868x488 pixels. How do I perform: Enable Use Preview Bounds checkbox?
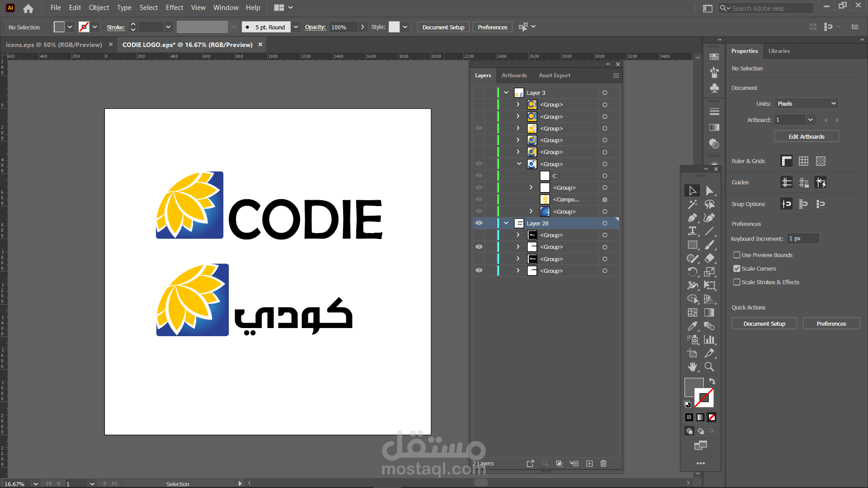pos(736,255)
